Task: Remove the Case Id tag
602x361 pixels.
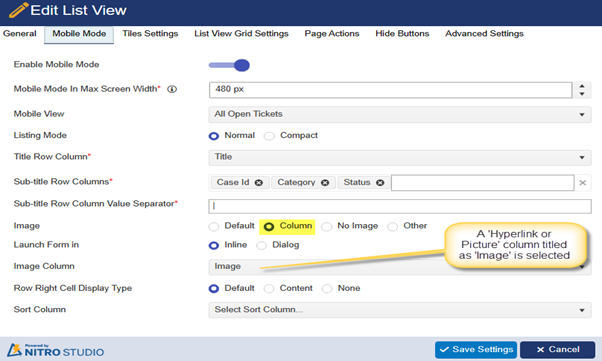Action: (259, 183)
